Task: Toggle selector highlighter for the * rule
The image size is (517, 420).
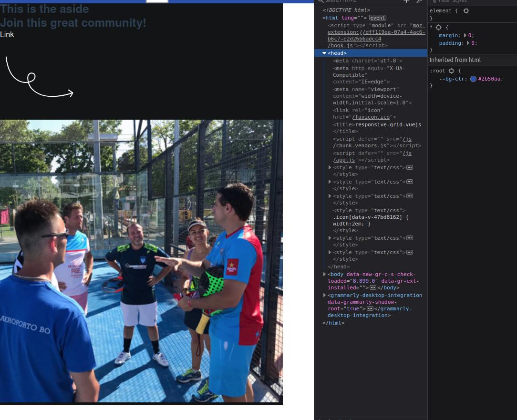Action: [x=438, y=27]
